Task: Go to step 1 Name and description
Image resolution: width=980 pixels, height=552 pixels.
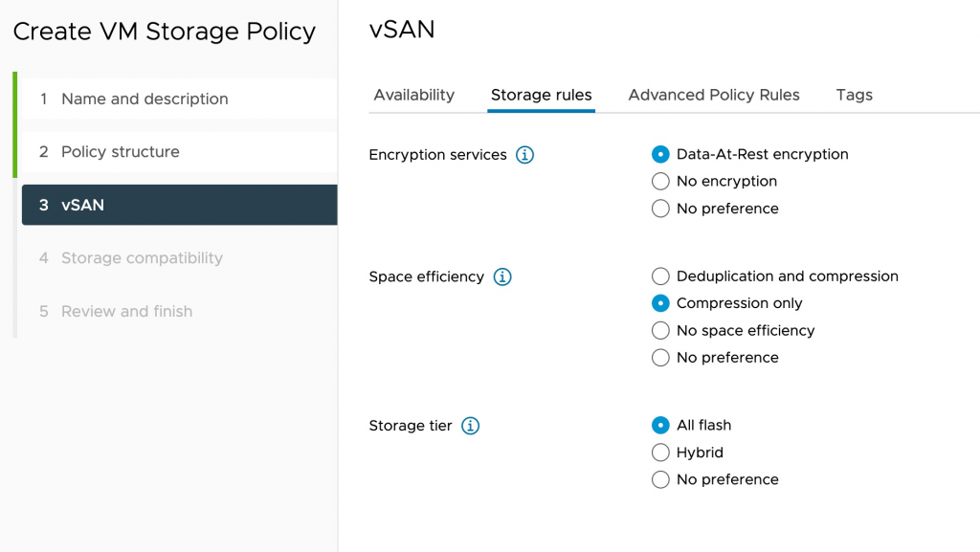Action: [145, 99]
